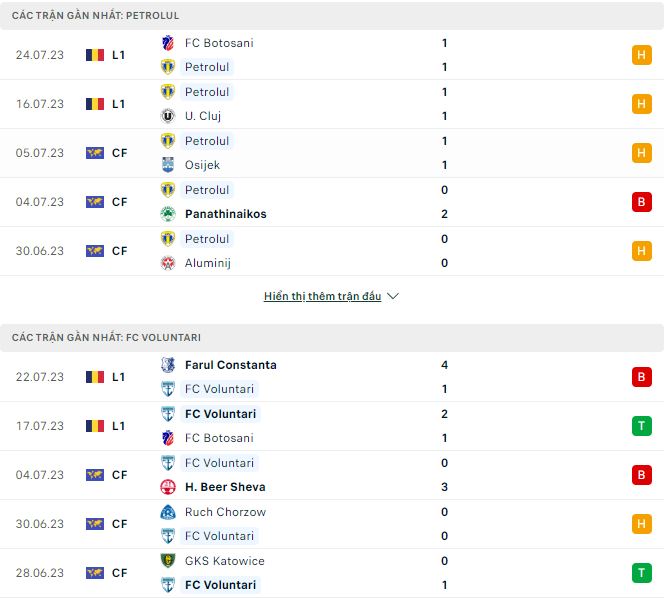The width and height of the screenshot is (667, 599).
Task: Click the green T badge for the 17.07.23 match
Action: click(x=641, y=426)
